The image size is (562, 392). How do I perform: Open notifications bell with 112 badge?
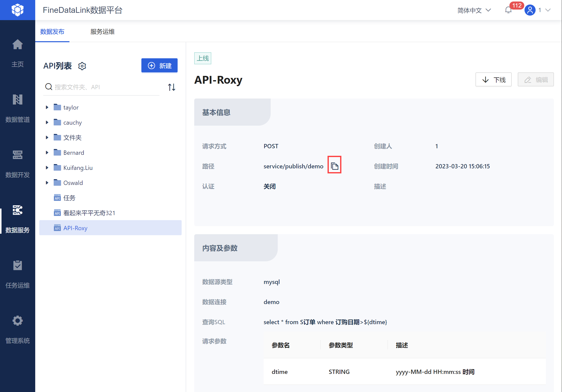click(508, 10)
